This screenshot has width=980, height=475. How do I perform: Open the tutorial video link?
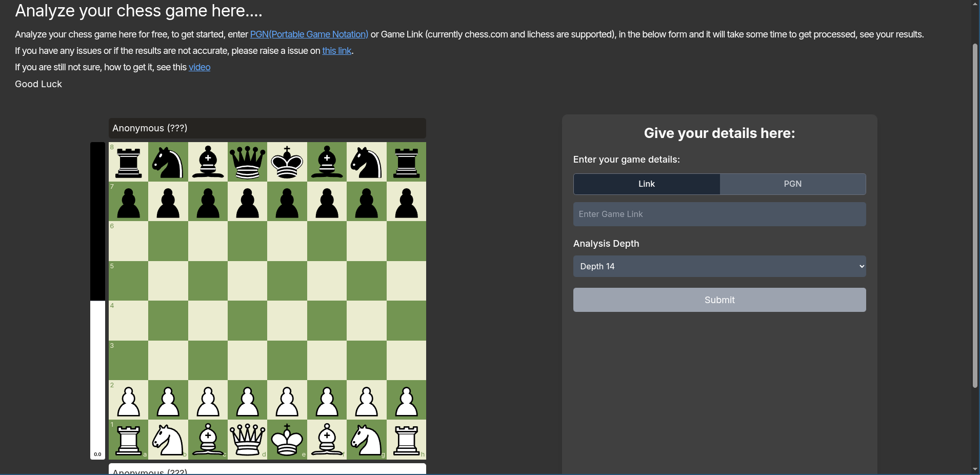coord(199,67)
